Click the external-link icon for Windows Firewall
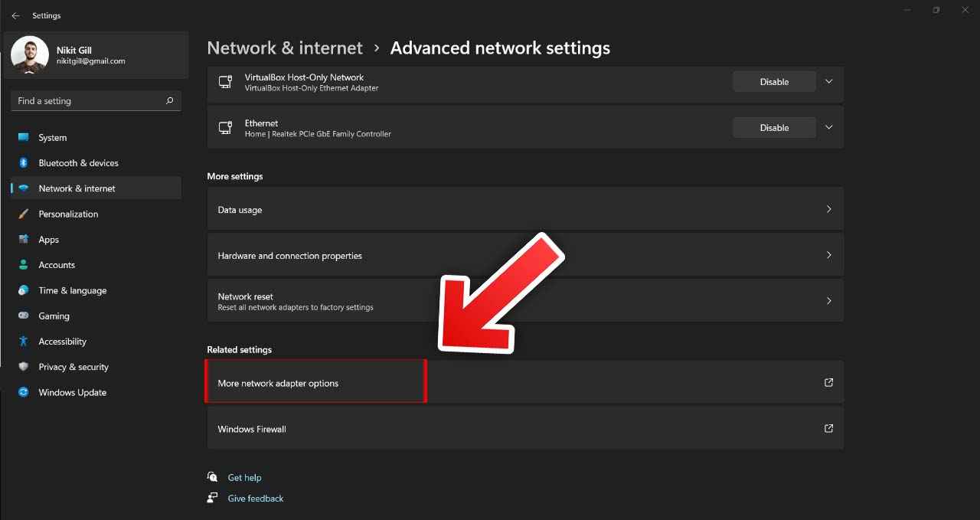The image size is (980, 520). click(828, 429)
